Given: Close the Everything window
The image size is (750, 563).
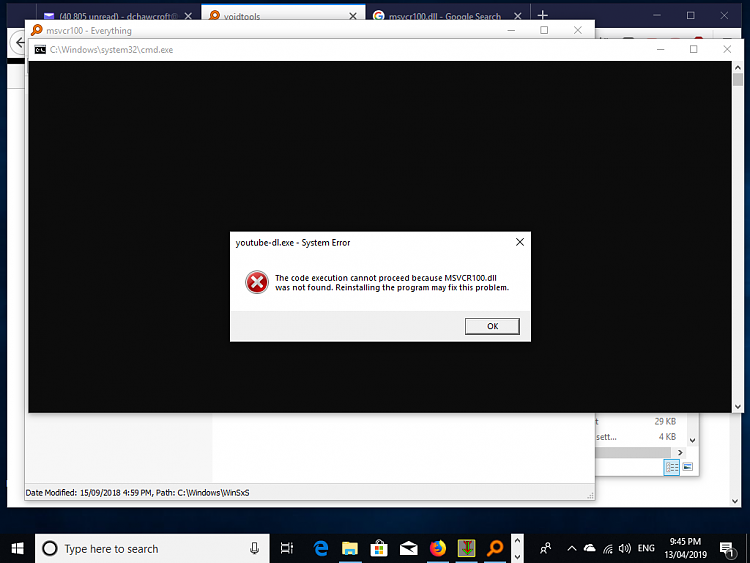Looking at the screenshot, I should point(578,30).
